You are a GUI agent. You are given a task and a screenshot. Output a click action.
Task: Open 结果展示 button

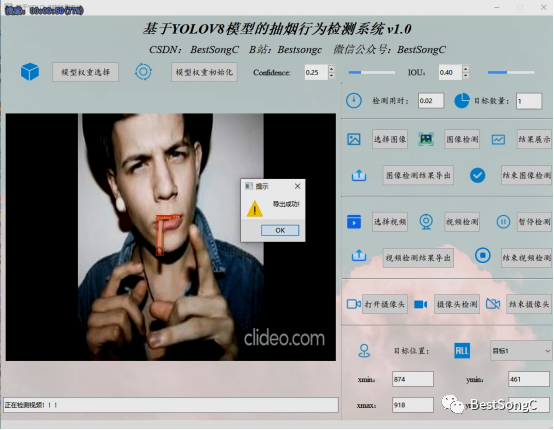534,139
